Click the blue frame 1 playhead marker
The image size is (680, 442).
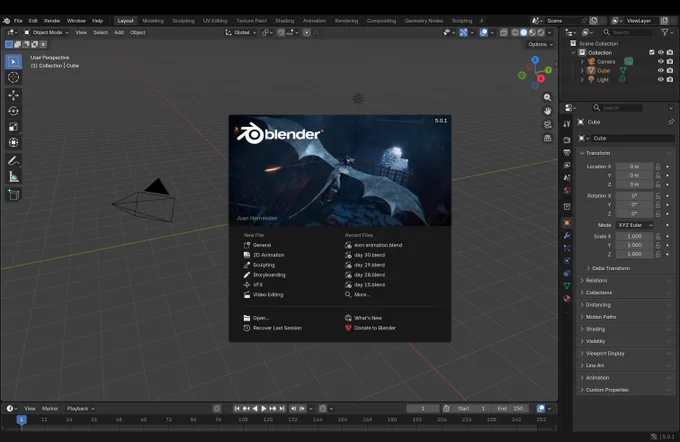(21, 419)
